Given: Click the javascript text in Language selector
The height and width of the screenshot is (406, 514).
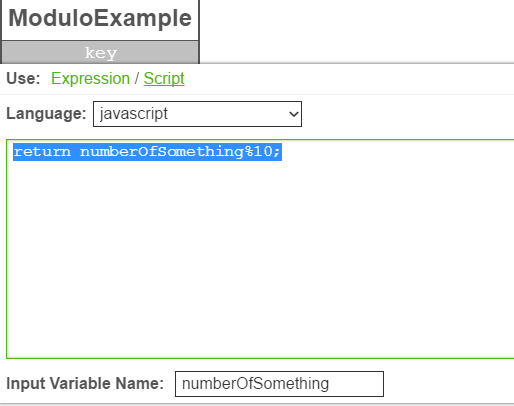Looking at the screenshot, I should (134, 114).
